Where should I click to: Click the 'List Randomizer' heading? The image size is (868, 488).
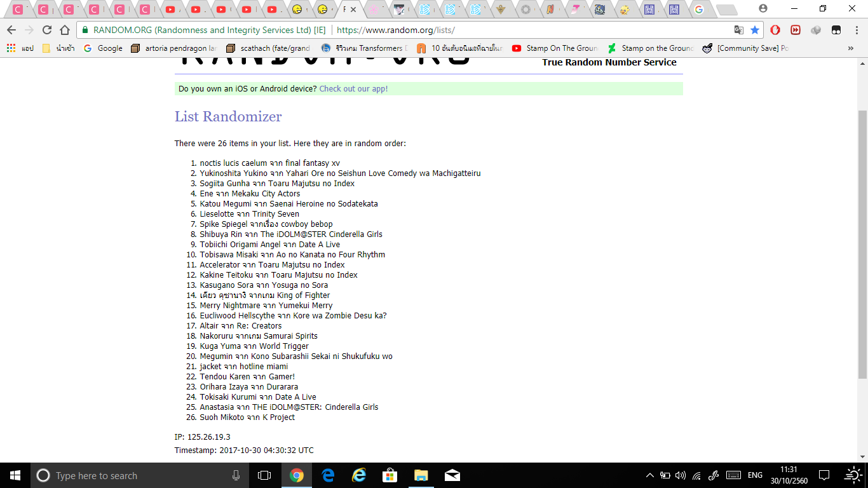228,117
